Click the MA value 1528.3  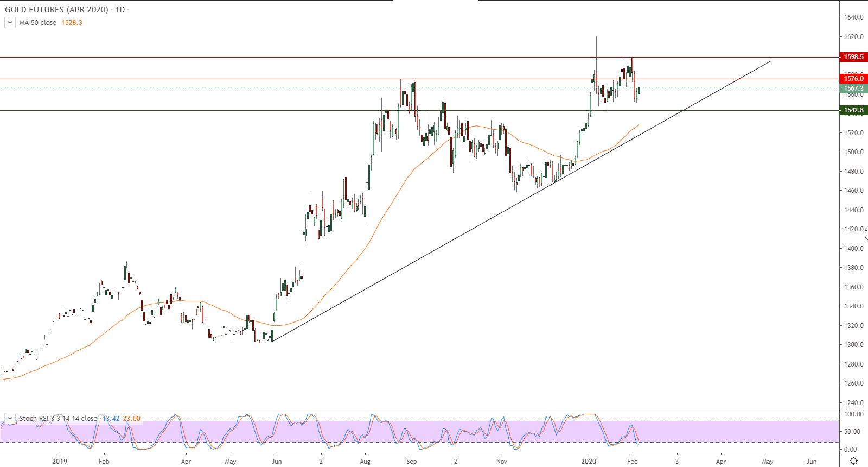coord(72,23)
